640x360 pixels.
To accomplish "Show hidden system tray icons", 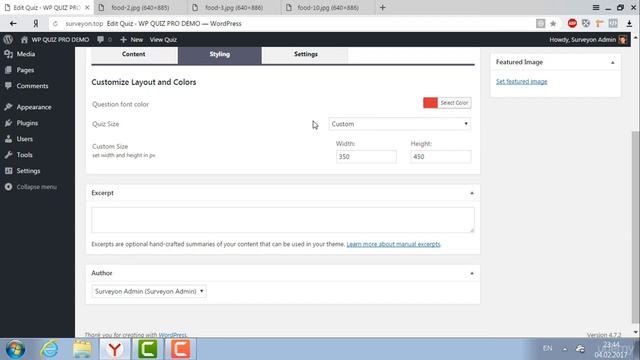I will click(x=564, y=349).
